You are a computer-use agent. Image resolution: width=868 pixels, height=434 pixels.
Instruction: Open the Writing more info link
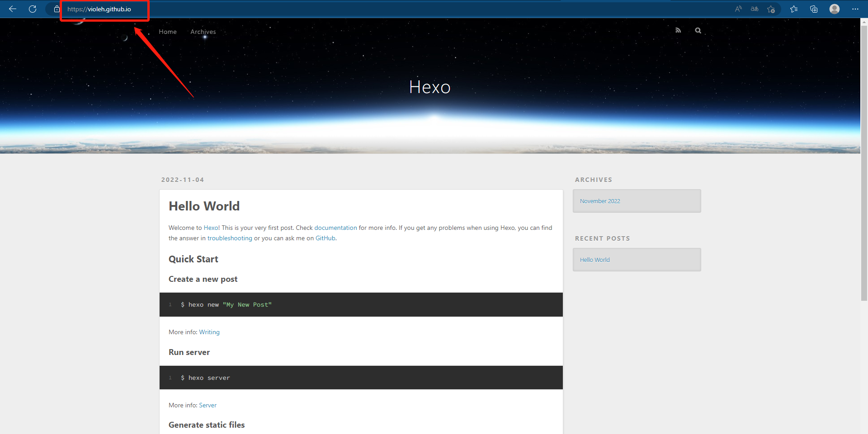209,332
